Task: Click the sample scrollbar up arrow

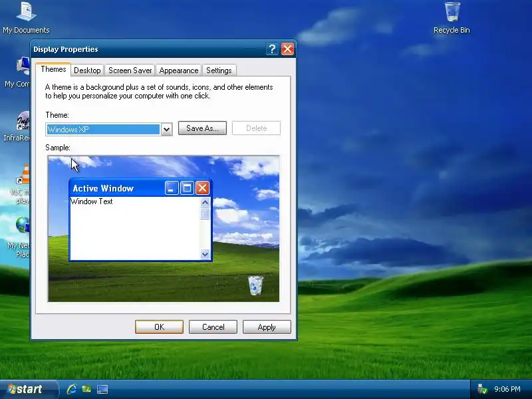Action: coord(205,203)
